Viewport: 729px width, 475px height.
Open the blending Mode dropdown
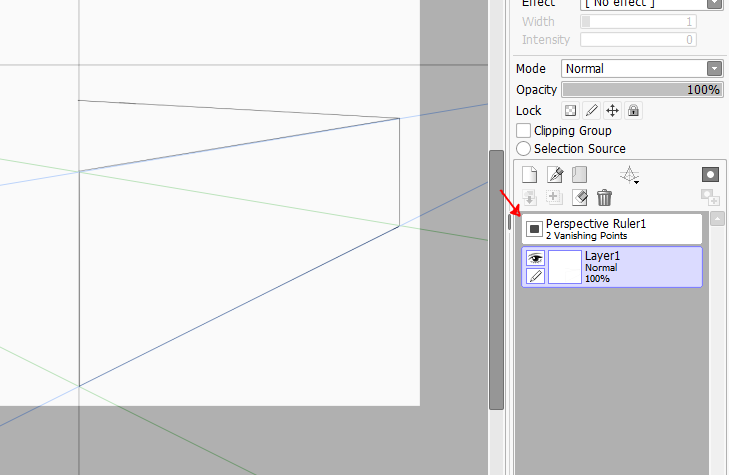(x=642, y=69)
